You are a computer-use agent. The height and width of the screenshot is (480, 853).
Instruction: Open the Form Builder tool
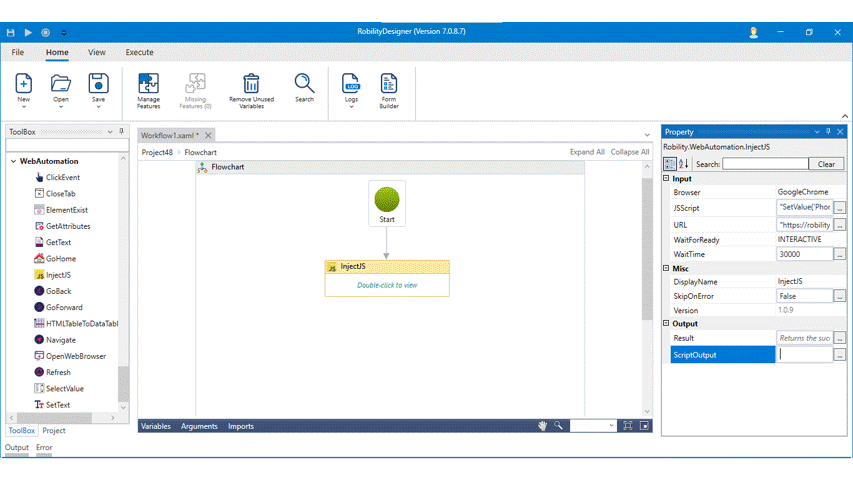click(x=388, y=84)
